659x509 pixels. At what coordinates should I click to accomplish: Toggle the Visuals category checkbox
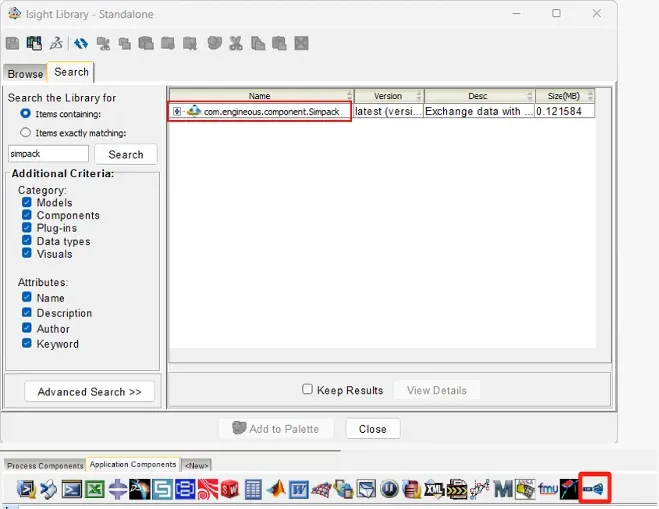pos(26,253)
